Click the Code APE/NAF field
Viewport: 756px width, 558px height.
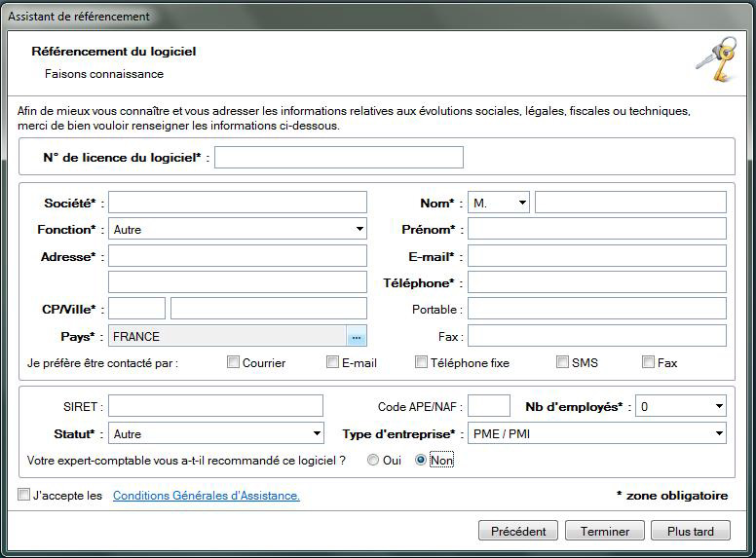[489, 406]
